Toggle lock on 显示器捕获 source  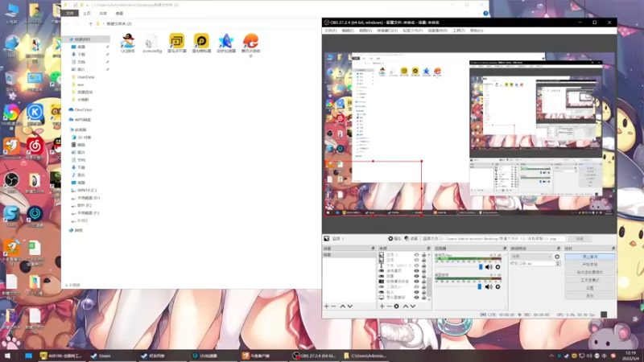(x=424, y=298)
